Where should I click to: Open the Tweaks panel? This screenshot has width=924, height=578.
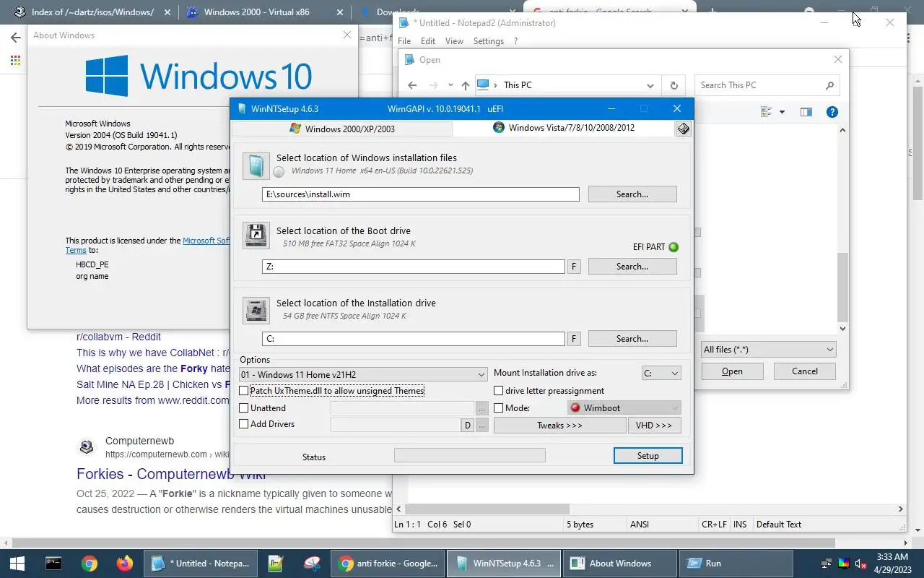[x=559, y=426]
